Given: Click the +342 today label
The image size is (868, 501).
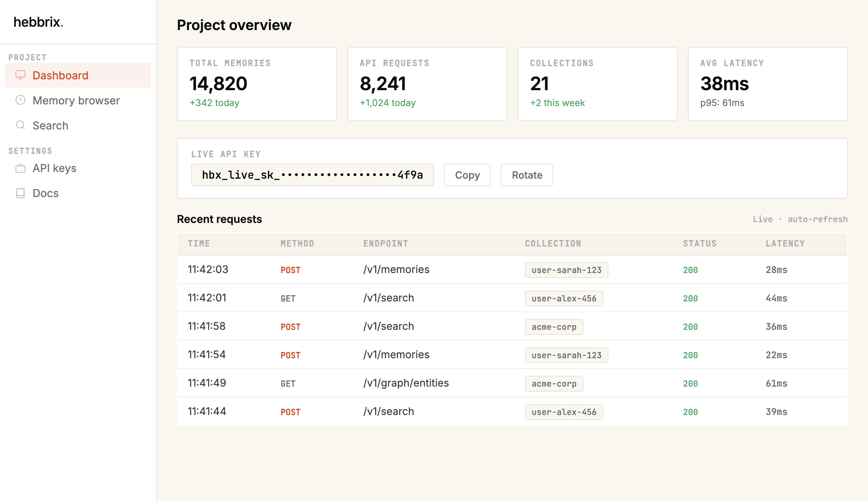Looking at the screenshot, I should [x=214, y=103].
